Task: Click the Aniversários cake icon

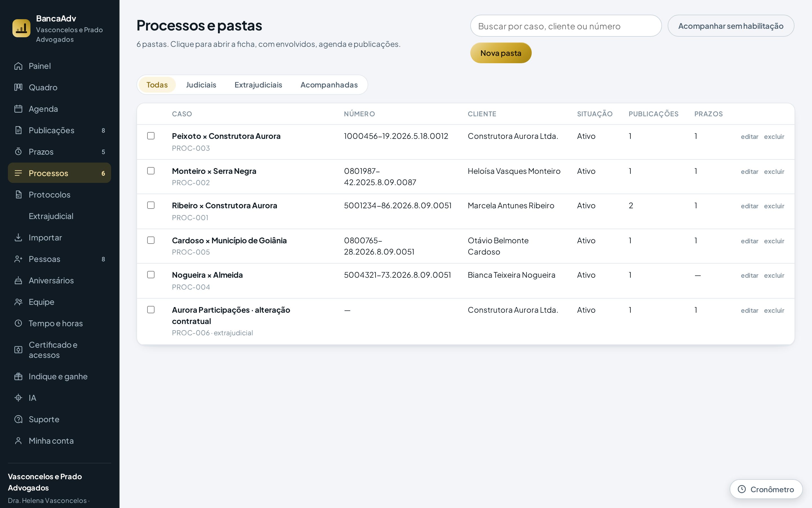Action: (x=18, y=281)
